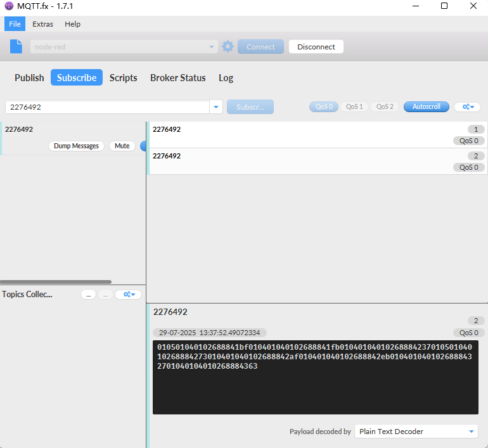The height and width of the screenshot is (448, 488).
Task: Click Dump Messages for topic 2276492
Action: click(76, 146)
